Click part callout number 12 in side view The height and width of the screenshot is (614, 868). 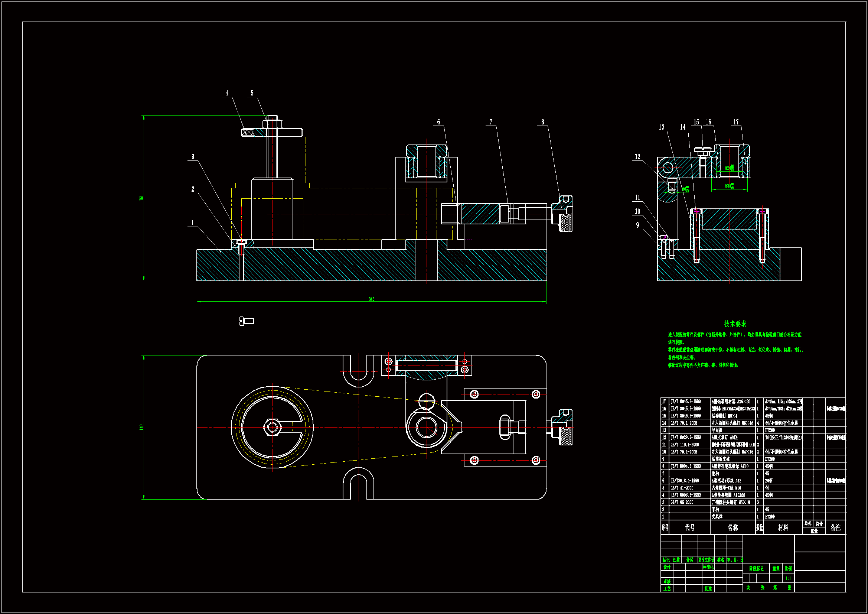[x=637, y=157]
